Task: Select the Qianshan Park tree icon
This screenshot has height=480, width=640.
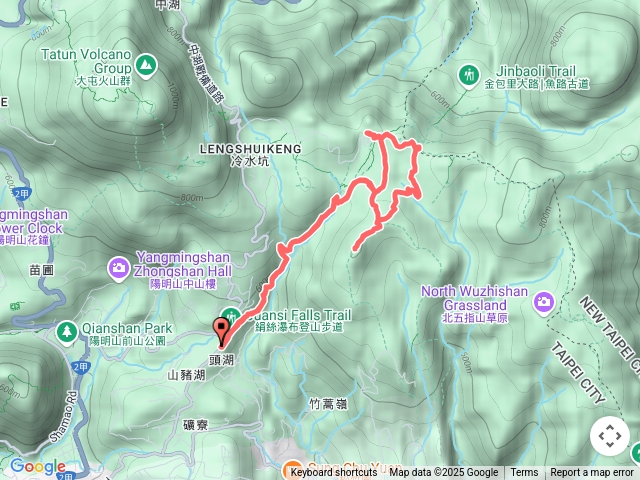Action: point(67,332)
